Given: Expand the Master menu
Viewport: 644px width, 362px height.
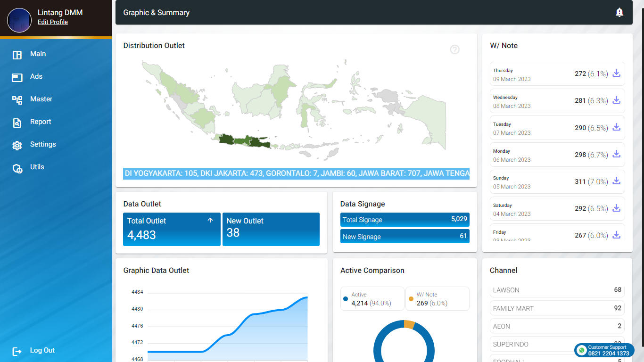Looking at the screenshot, I should pyautogui.click(x=41, y=99).
